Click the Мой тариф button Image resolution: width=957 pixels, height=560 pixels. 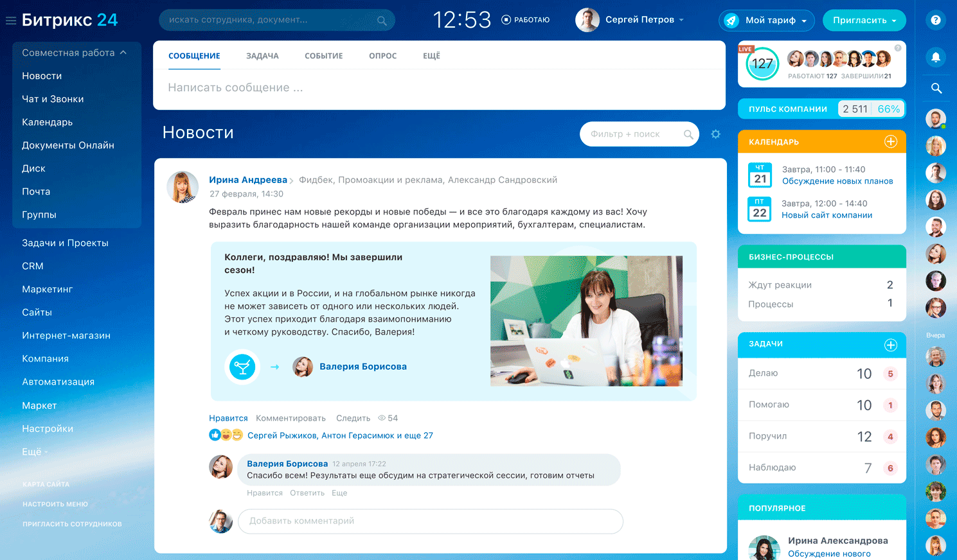click(x=766, y=21)
